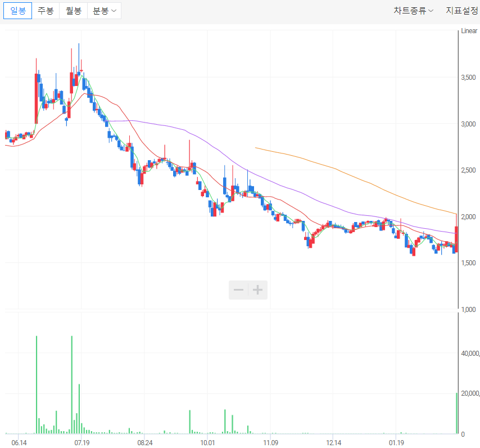
Task: Click the 2,500 price axis label
Action: coord(468,170)
